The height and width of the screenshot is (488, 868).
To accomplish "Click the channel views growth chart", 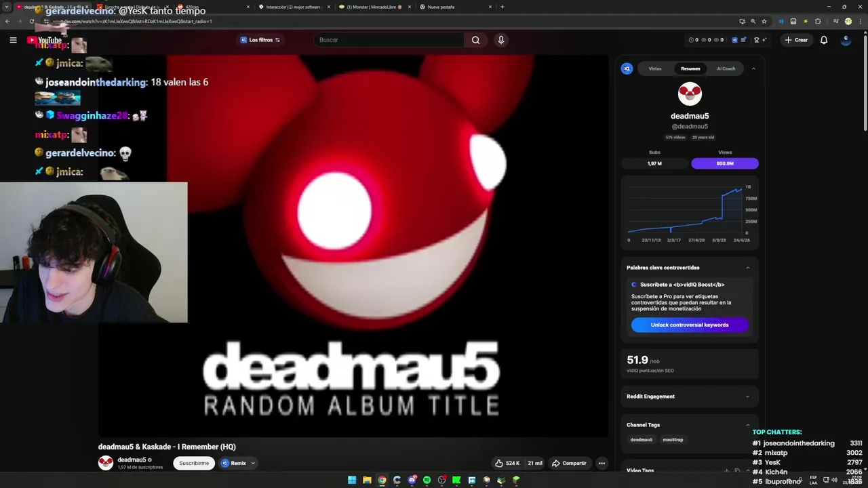I will click(x=689, y=212).
